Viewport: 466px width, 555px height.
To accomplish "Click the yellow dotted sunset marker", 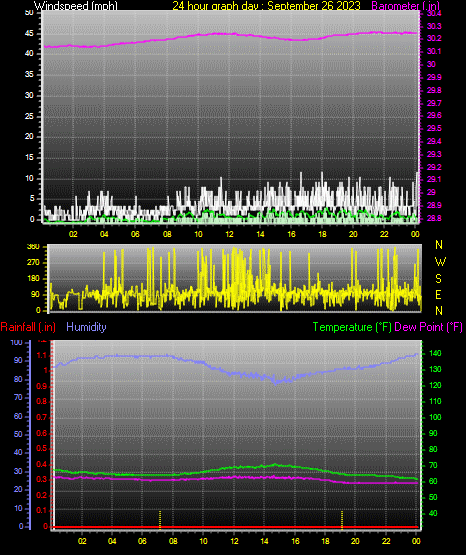I will [342, 520].
